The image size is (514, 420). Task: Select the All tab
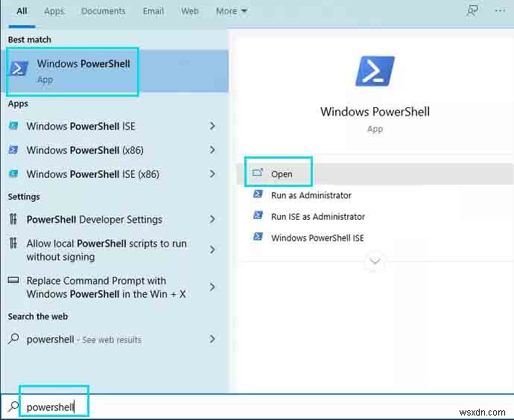tap(22, 11)
